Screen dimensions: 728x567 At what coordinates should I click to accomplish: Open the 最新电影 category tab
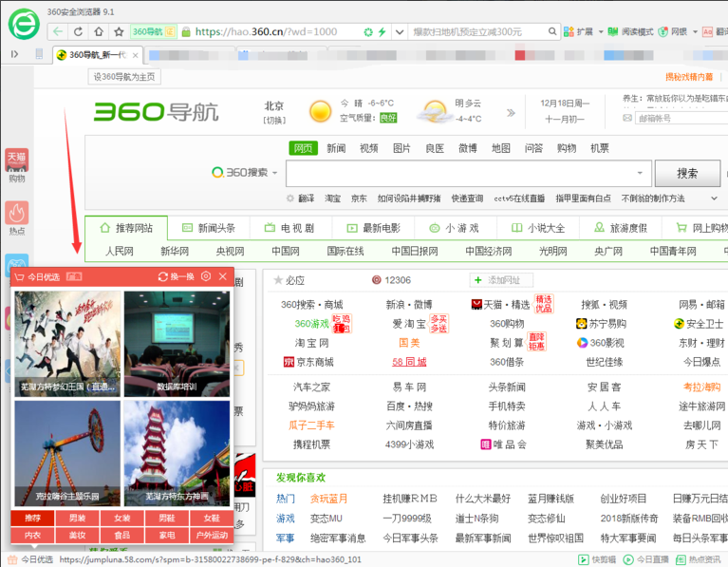point(373,228)
